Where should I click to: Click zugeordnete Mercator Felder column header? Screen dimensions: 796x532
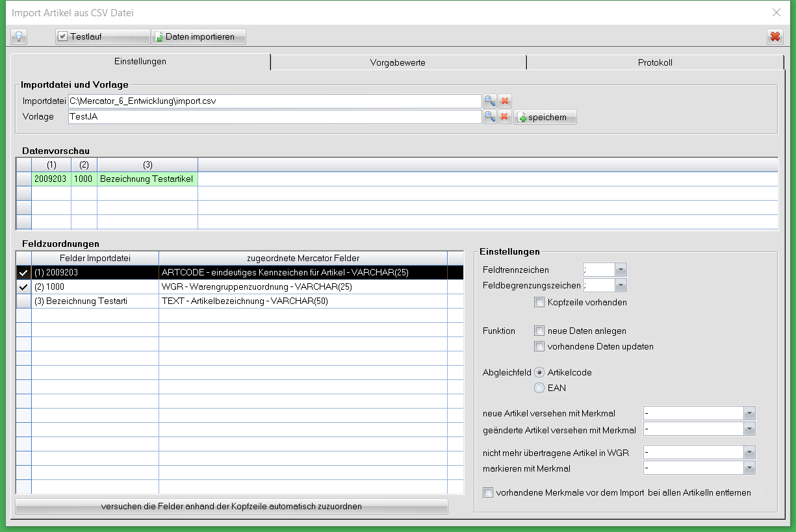point(303,259)
